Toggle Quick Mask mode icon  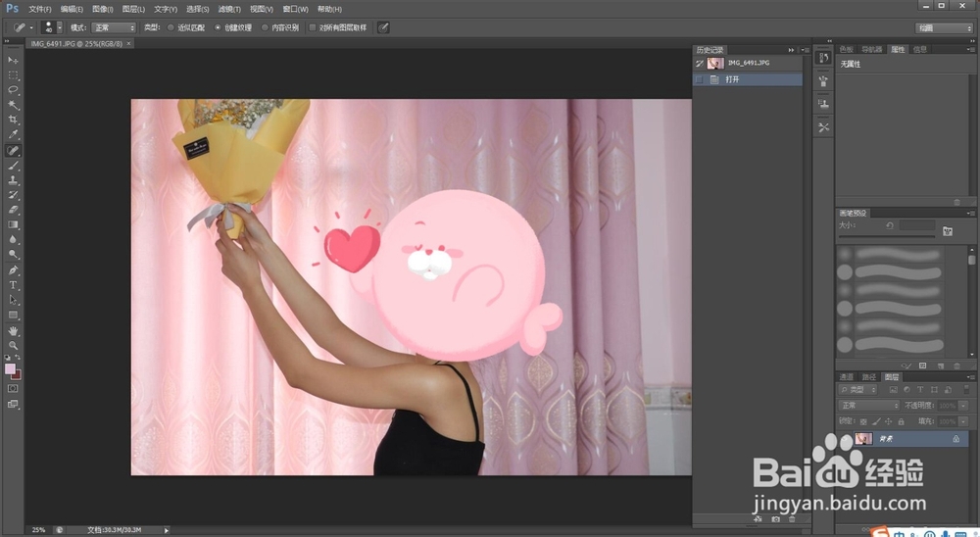13,389
